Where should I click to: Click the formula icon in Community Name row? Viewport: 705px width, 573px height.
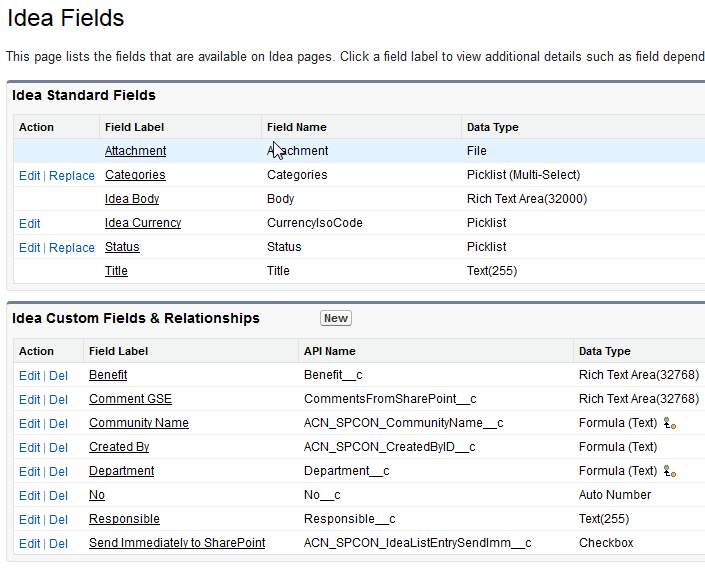[671, 423]
